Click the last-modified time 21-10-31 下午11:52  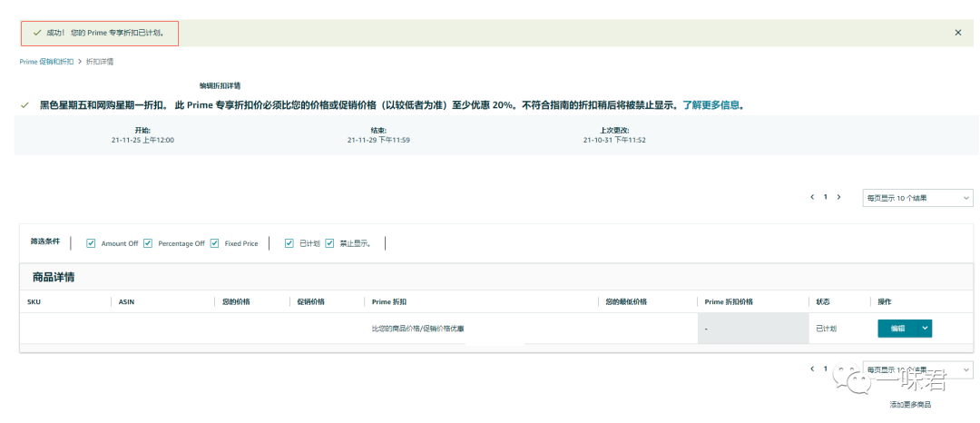coord(614,140)
